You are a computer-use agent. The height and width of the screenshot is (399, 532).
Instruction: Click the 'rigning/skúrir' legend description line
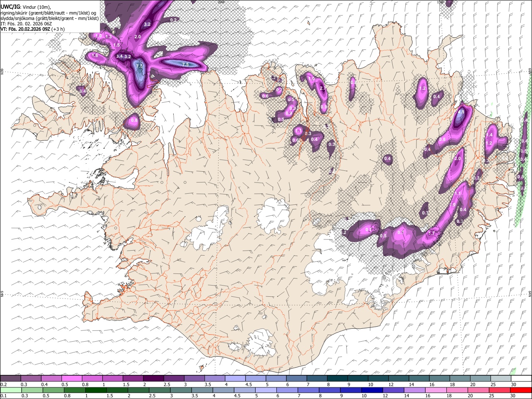48,12
